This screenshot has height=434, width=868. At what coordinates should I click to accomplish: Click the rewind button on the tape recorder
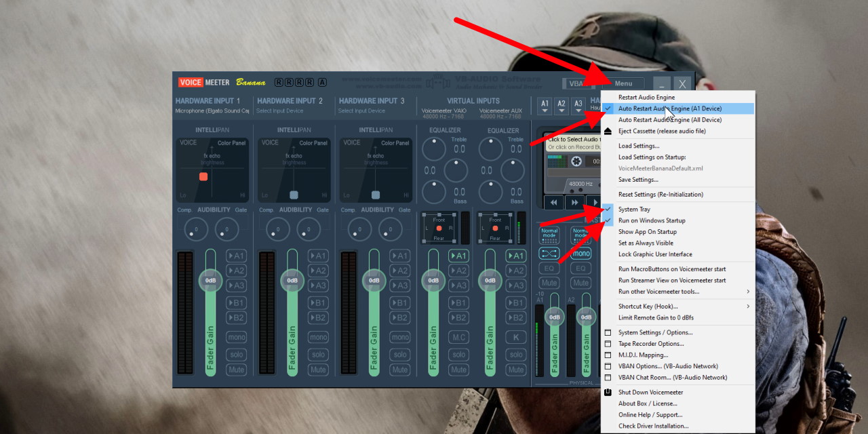click(x=553, y=202)
